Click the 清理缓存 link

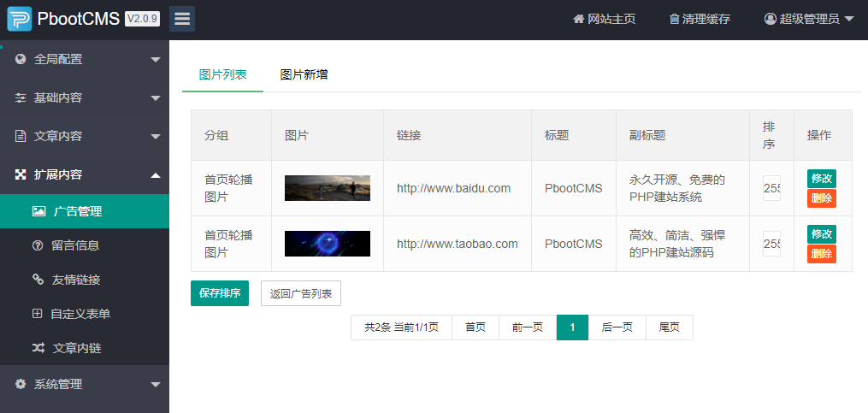pos(700,19)
